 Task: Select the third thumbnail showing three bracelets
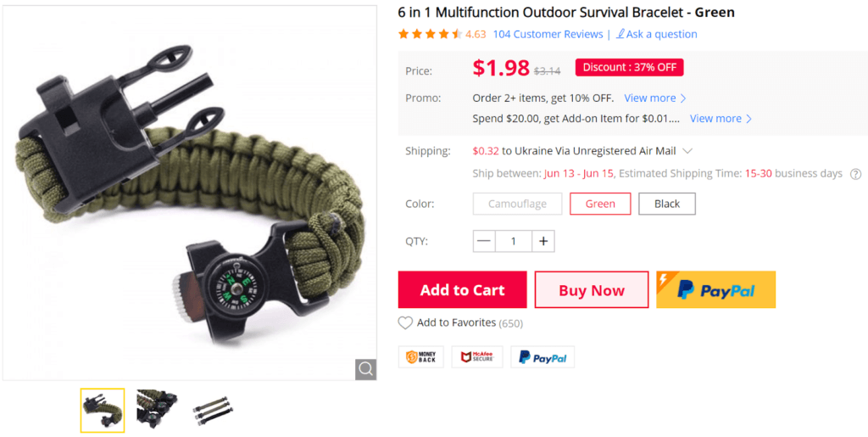tap(213, 411)
